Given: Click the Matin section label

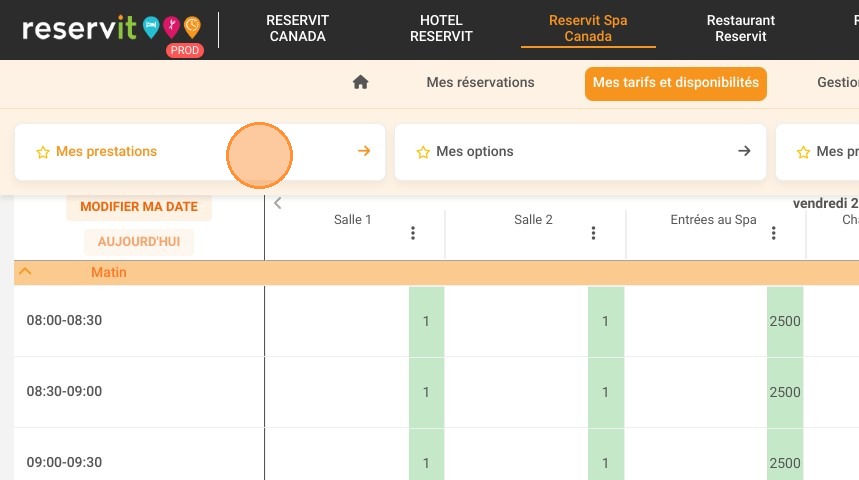Looking at the screenshot, I should pos(108,272).
